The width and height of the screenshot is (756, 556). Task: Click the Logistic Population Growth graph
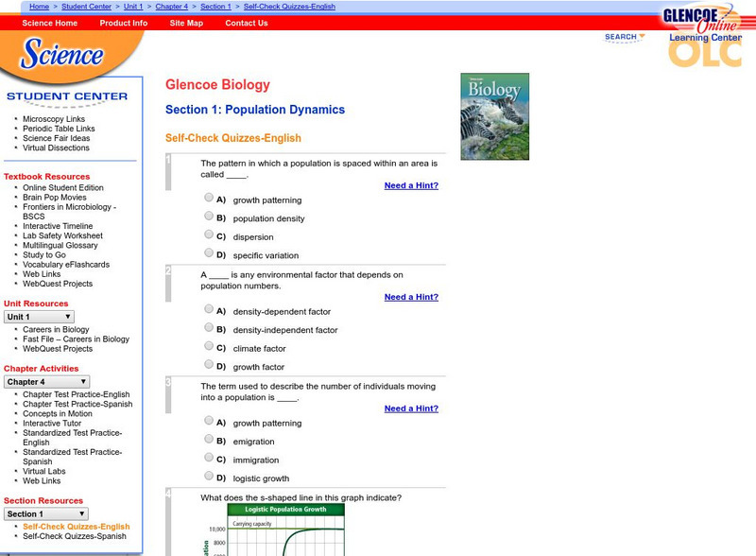(x=275, y=530)
